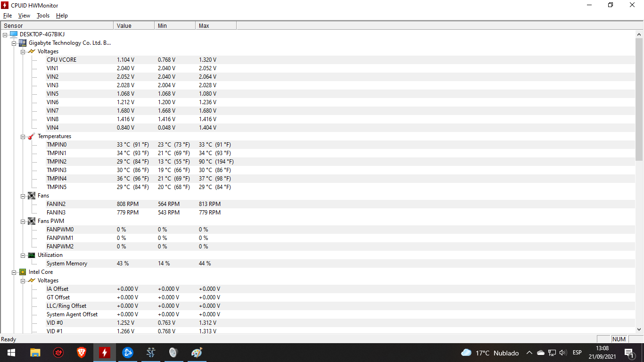
Task: Select the FANIN2 fan row
Action: [x=340, y=204]
